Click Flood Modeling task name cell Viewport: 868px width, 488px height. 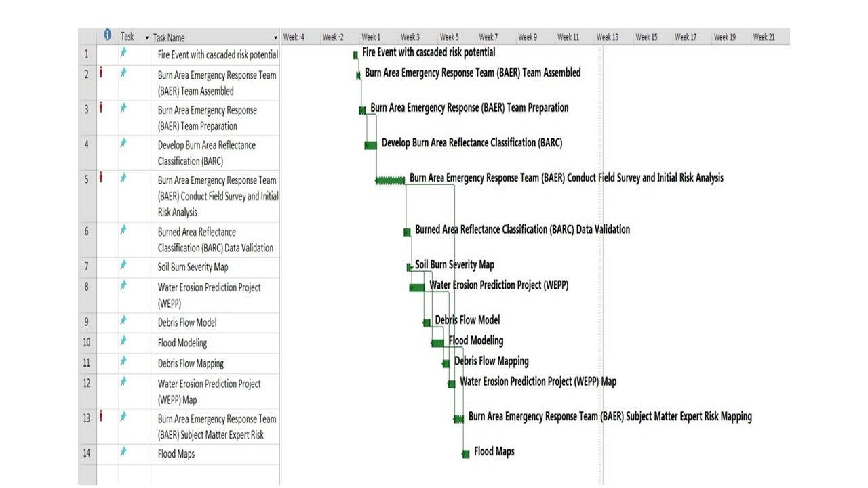pyautogui.click(x=216, y=343)
